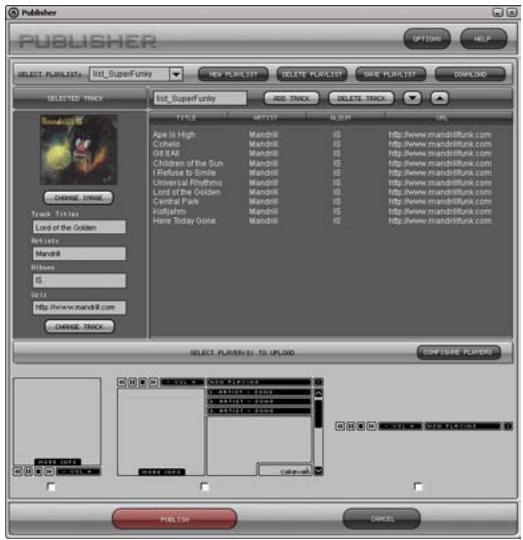This screenshot has width=523, height=540.
Task: Open the Options button
Action: 427,39
